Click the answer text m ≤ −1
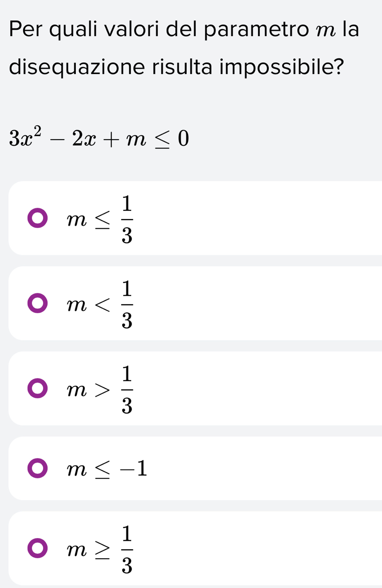The image size is (382, 588). pos(107,469)
